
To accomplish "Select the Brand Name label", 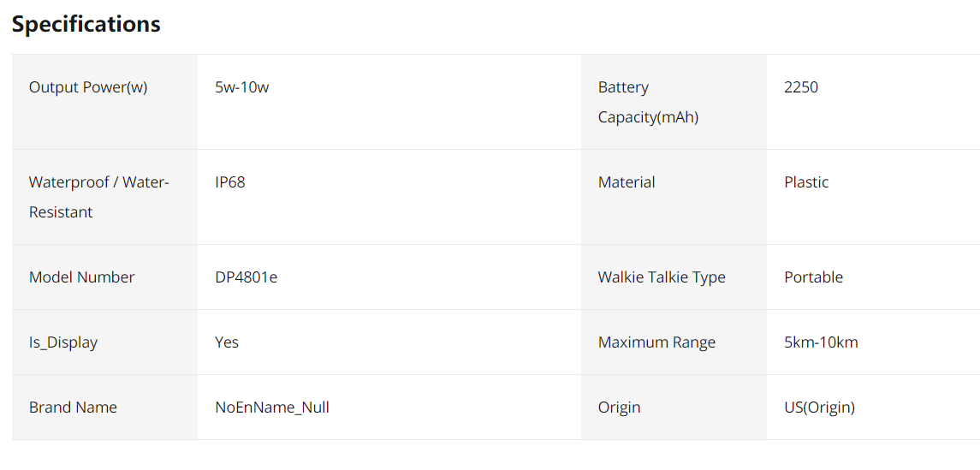I will [x=73, y=408].
